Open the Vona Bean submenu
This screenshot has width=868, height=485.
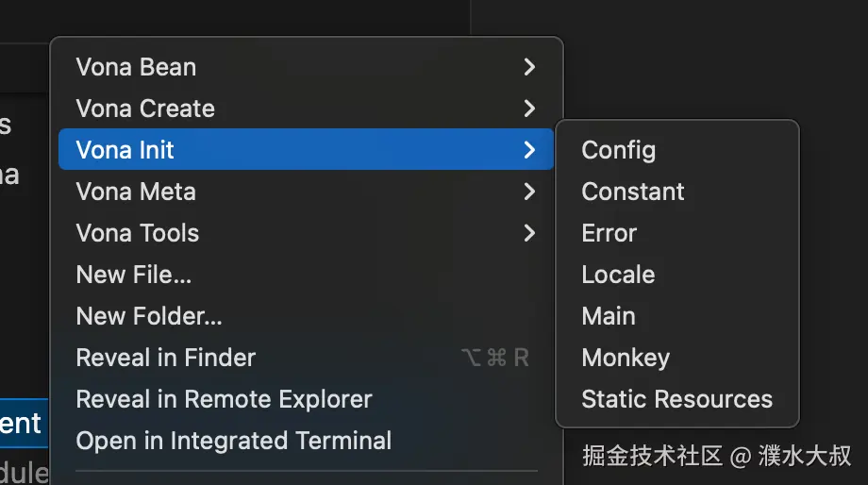click(137, 67)
